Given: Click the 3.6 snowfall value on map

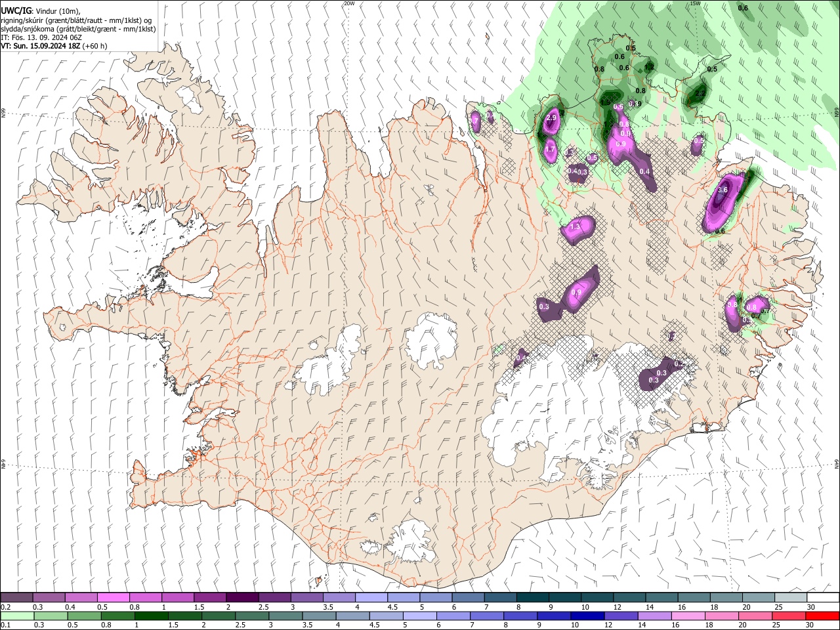Looking at the screenshot, I should [723, 190].
